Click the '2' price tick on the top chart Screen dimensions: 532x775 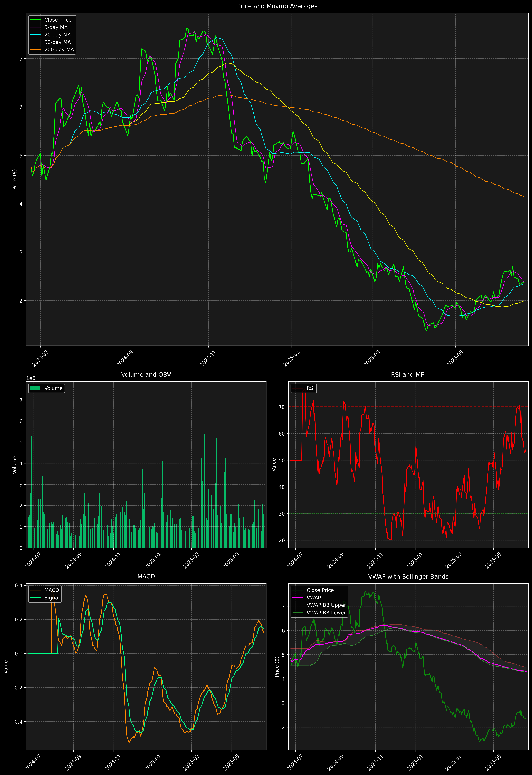[21, 301]
